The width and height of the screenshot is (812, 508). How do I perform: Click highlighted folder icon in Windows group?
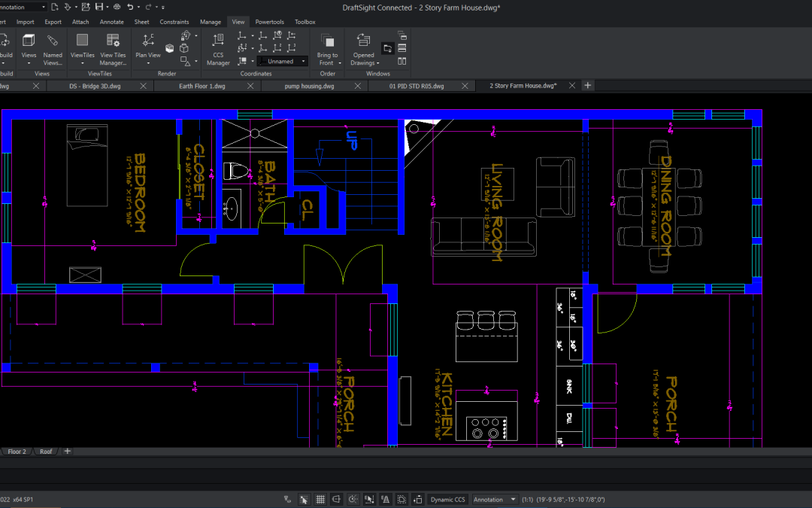tap(387, 48)
